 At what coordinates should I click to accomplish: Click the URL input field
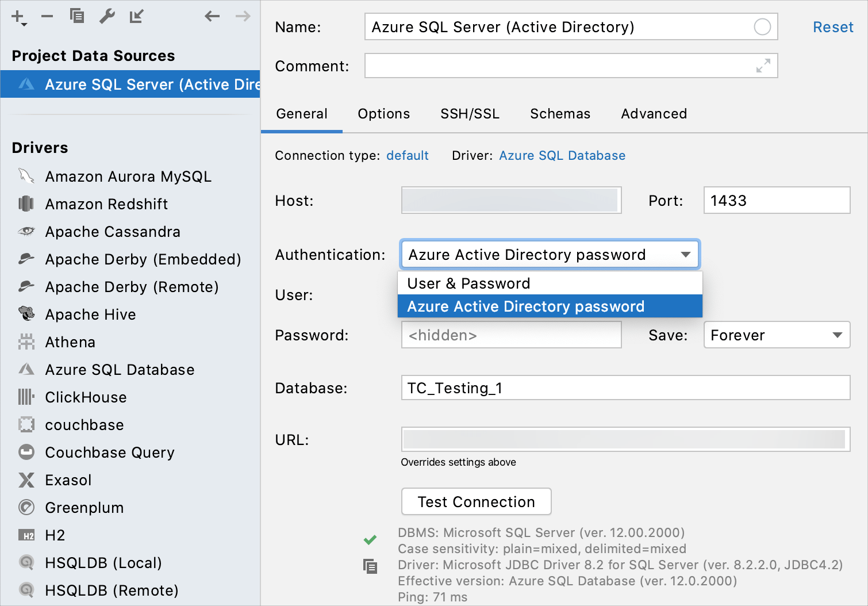click(625, 439)
